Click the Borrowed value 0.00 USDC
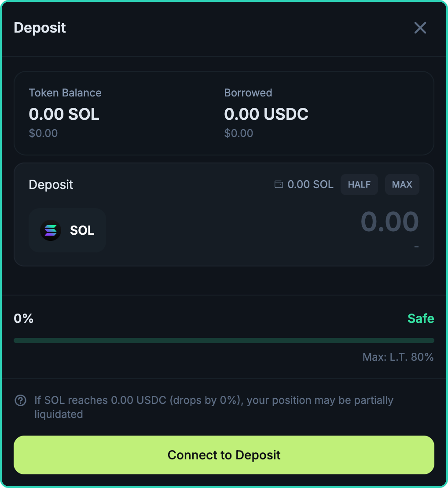 click(266, 114)
